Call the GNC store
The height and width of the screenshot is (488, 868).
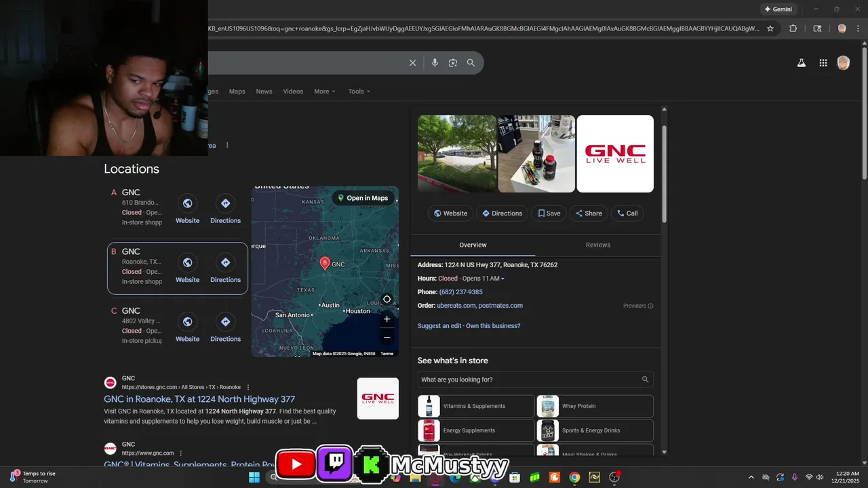click(627, 213)
